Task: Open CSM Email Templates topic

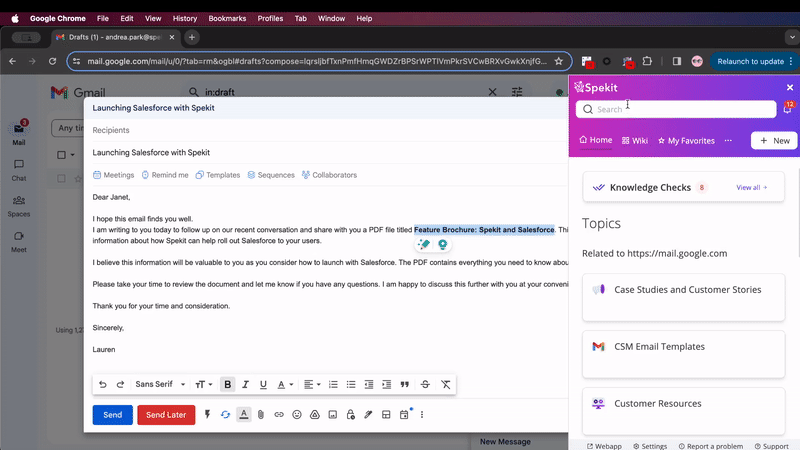Action: 683,355
